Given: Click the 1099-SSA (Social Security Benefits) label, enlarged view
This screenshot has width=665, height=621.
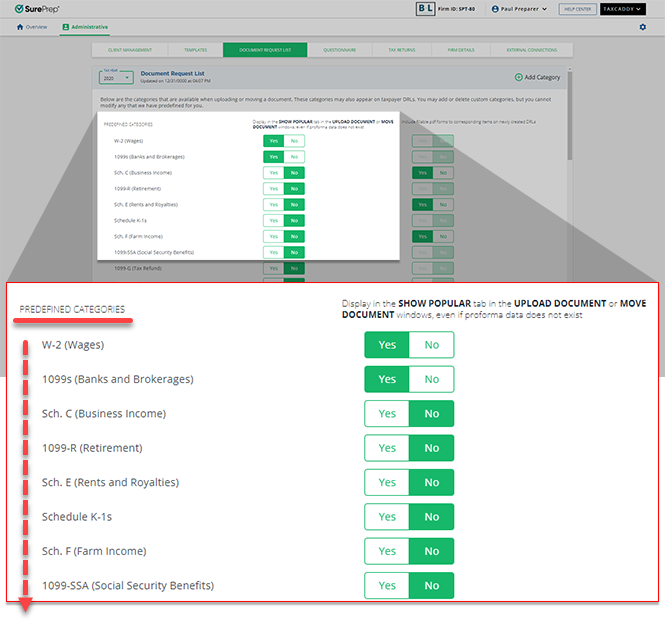Looking at the screenshot, I should [x=128, y=585].
